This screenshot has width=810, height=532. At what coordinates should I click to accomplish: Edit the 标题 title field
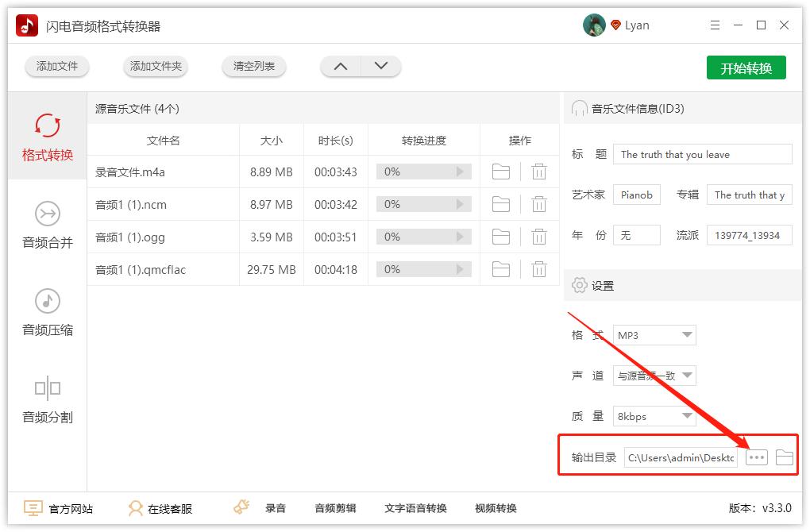703,154
